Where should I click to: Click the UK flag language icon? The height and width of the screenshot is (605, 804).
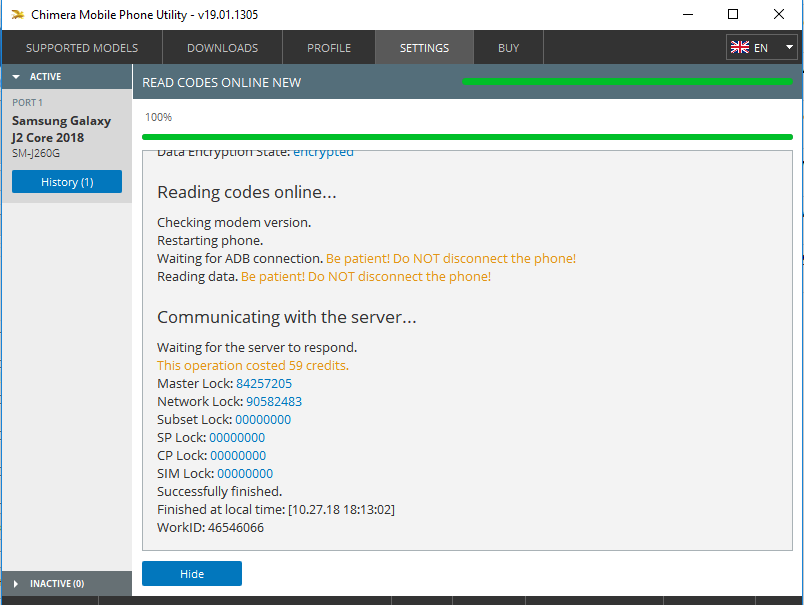click(x=739, y=47)
